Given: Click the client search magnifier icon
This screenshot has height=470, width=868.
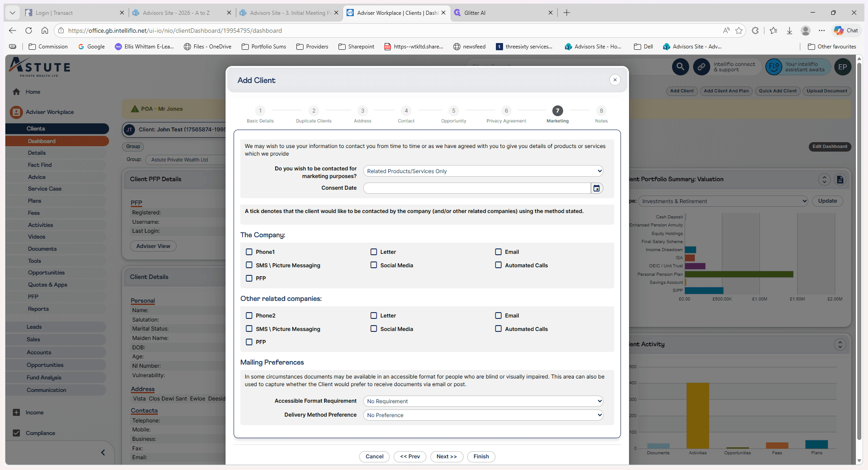Looking at the screenshot, I should point(680,67).
